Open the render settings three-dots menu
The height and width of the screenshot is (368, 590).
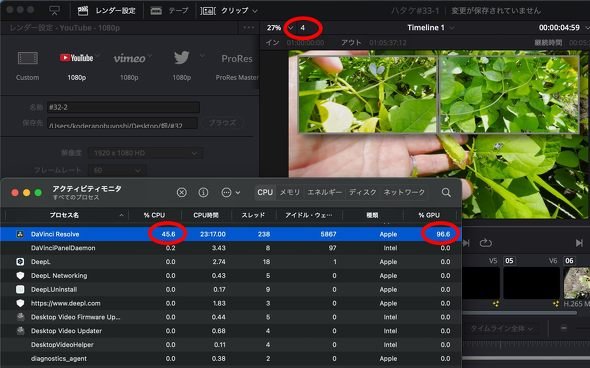(x=248, y=28)
